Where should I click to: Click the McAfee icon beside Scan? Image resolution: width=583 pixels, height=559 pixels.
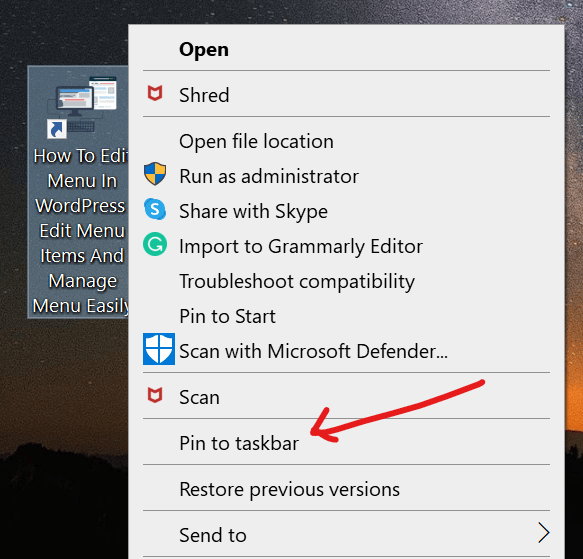[x=155, y=395]
